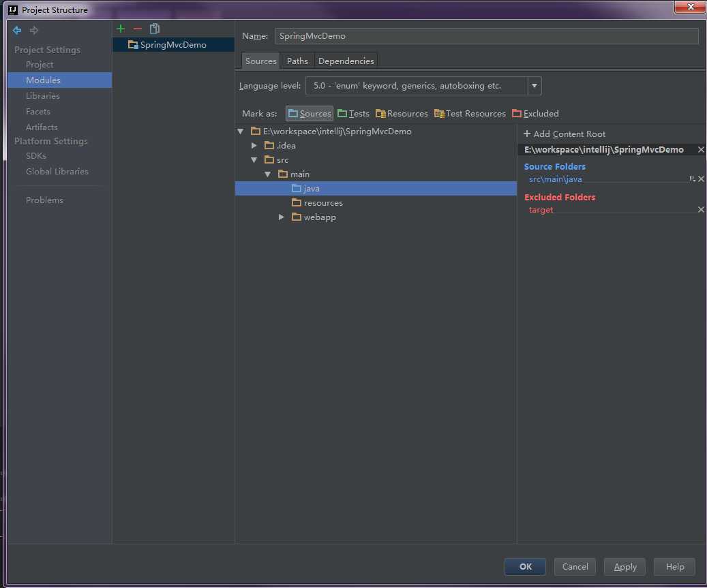The height and width of the screenshot is (588, 707).
Task: Click the module Name input field
Action: coord(487,36)
